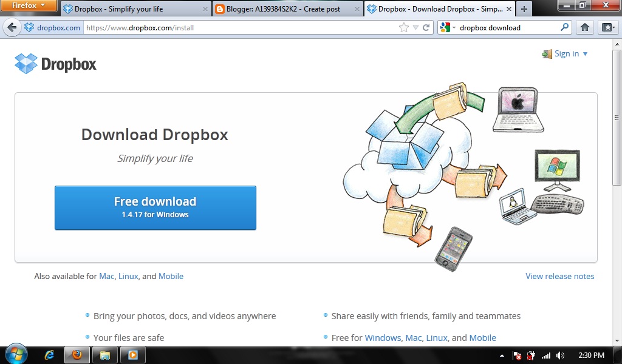Open Windows Media Player from the taskbar

click(x=132, y=355)
